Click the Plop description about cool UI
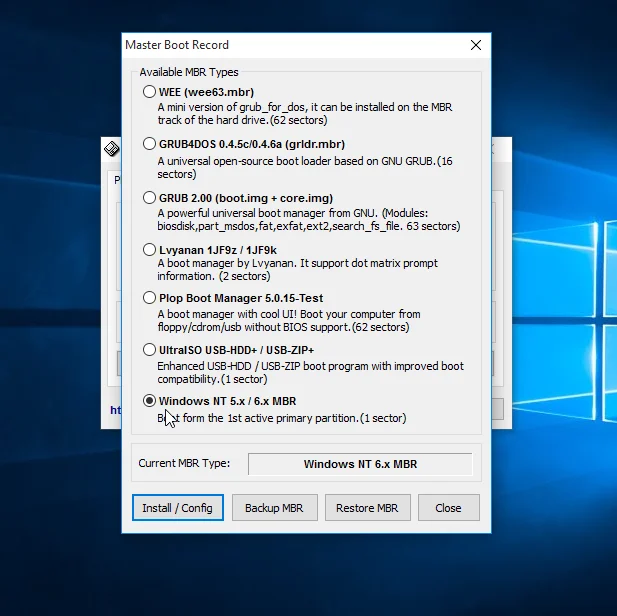The height and width of the screenshot is (616, 617). [x=290, y=320]
